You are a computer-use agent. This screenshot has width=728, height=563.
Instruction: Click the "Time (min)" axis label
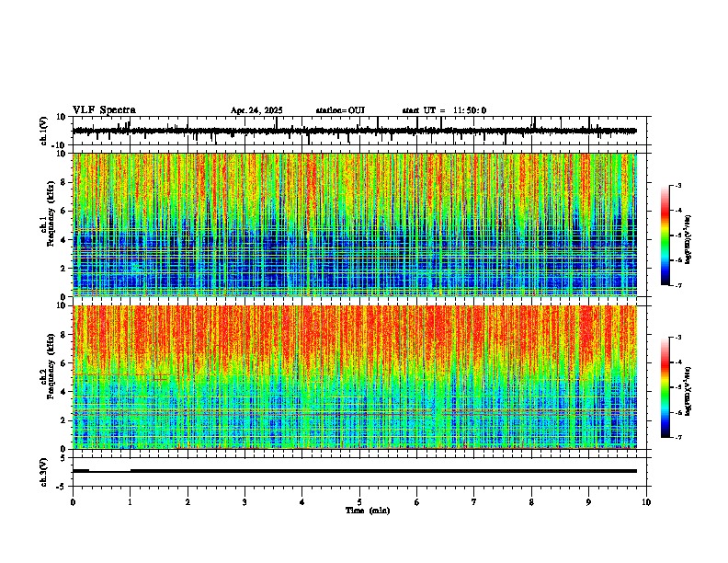click(x=368, y=511)
